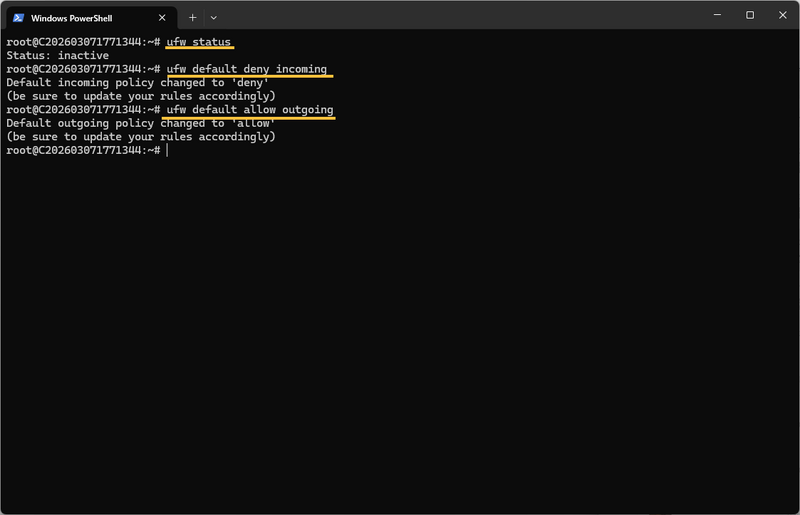This screenshot has width=800, height=515.
Task: Click the blinking cursor at the last prompt
Action: [168, 150]
